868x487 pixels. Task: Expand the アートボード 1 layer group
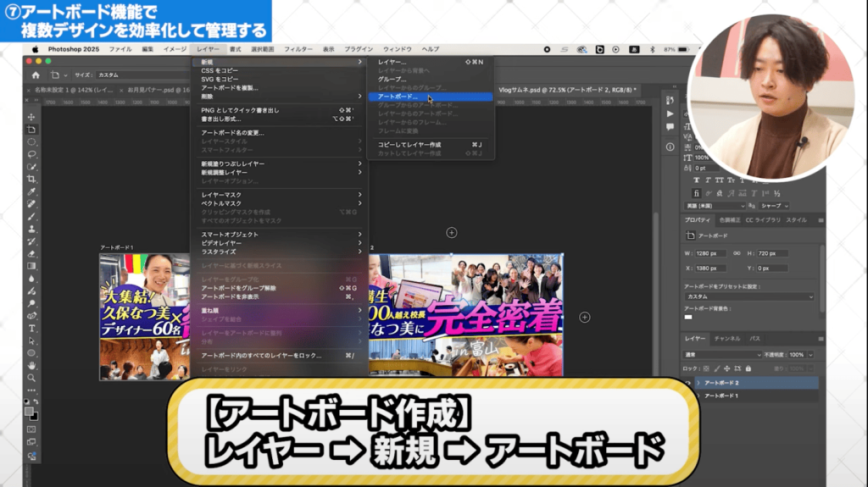click(698, 396)
